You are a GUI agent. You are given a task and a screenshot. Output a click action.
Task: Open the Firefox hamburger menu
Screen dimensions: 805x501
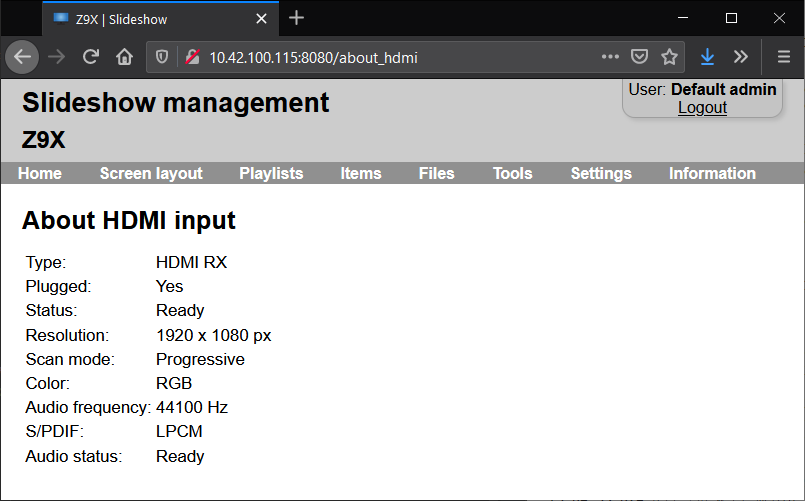click(783, 56)
